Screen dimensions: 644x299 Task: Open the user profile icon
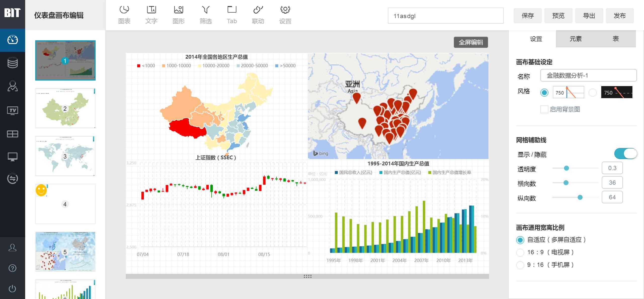(13, 248)
